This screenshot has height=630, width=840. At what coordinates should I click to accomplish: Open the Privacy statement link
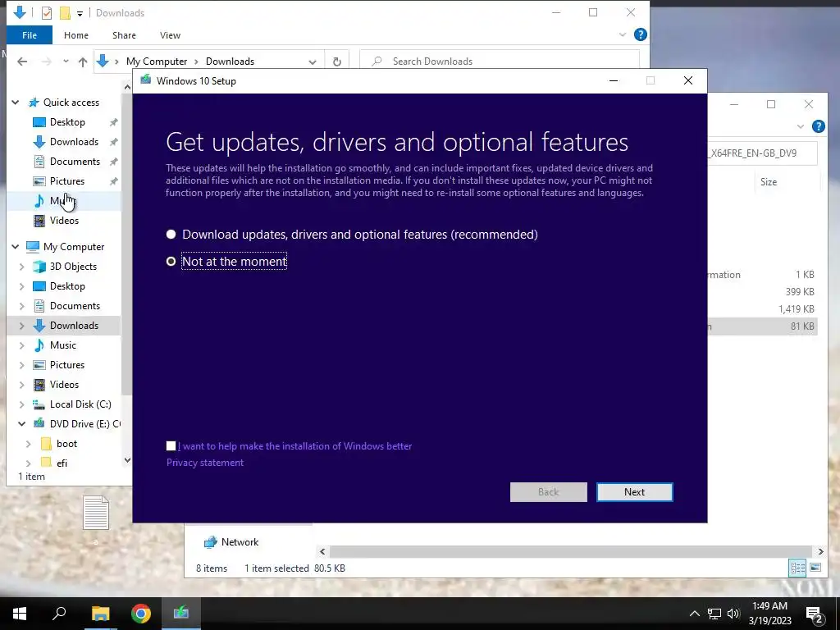pos(204,463)
